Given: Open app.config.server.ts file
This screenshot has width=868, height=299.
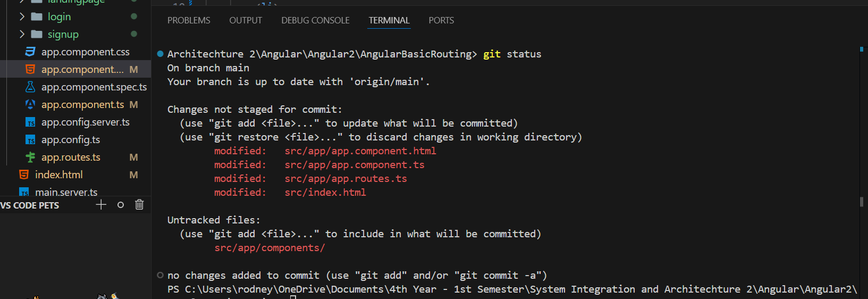Looking at the screenshot, I should pyautogui.click(x=86, y=122).
